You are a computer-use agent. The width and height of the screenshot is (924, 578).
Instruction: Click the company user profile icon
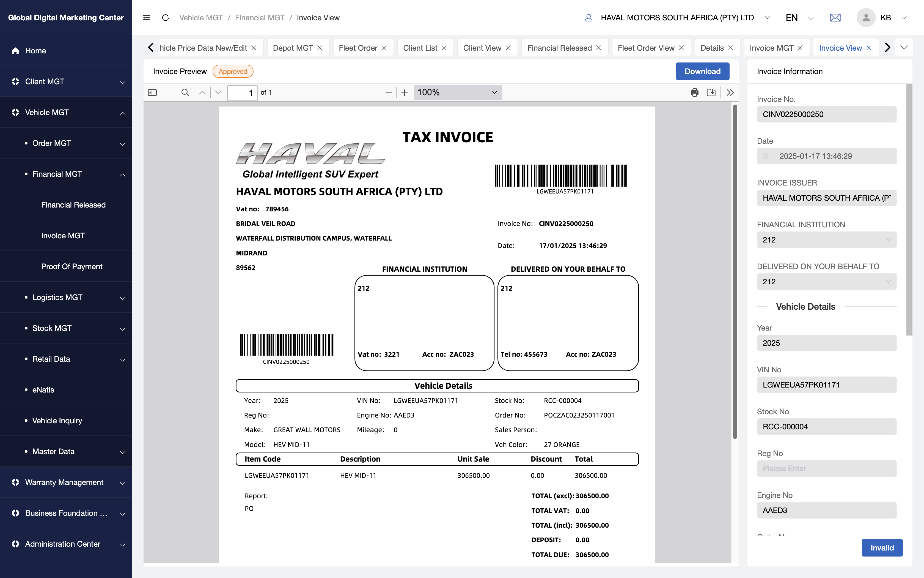(588, 18)
